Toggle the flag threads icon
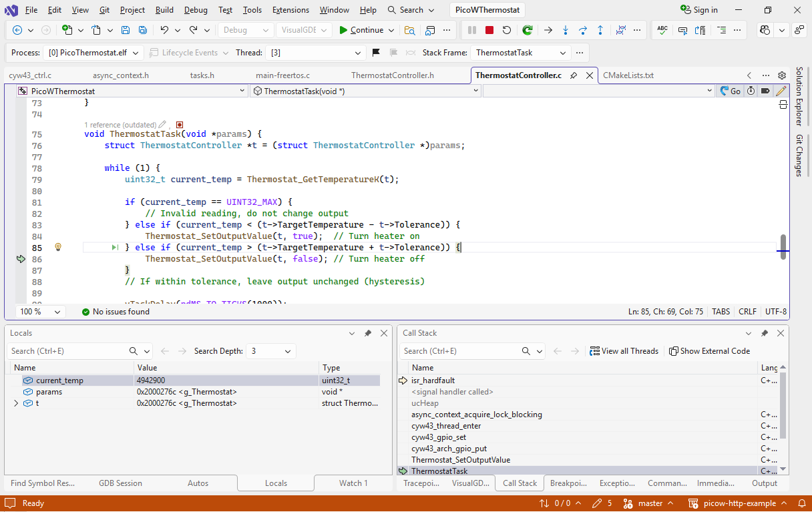The width and height of the screenshot is (812, 512). pos(376,53)
